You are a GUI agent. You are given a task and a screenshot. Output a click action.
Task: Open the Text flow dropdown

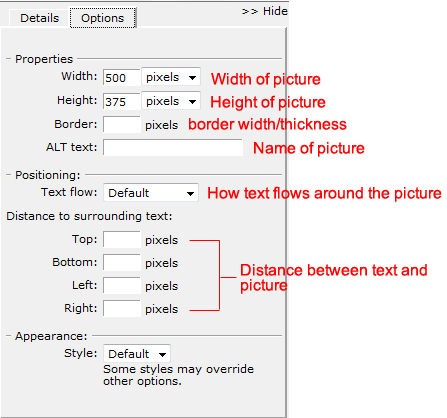pyautogui.click(x=151, y=193)
